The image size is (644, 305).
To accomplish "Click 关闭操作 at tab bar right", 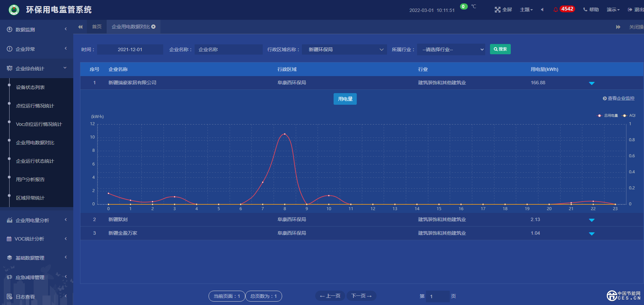I will point(636,27).
